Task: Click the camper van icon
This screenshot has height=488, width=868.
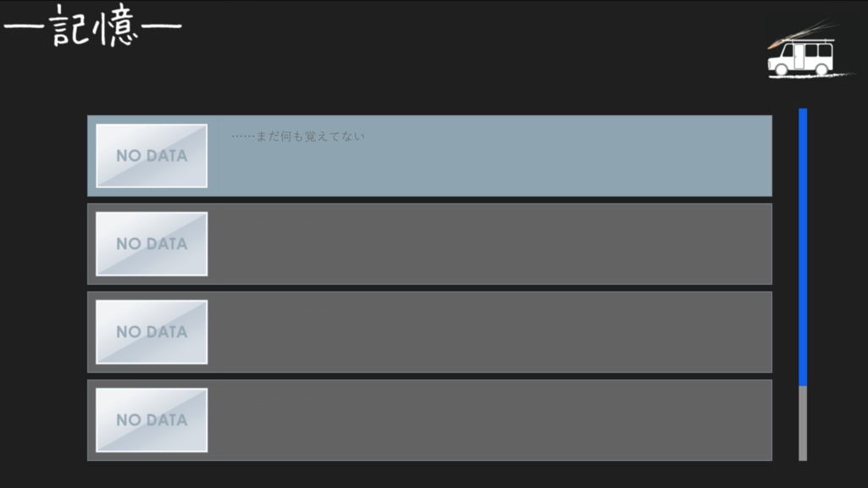Action: coord(800,58)
